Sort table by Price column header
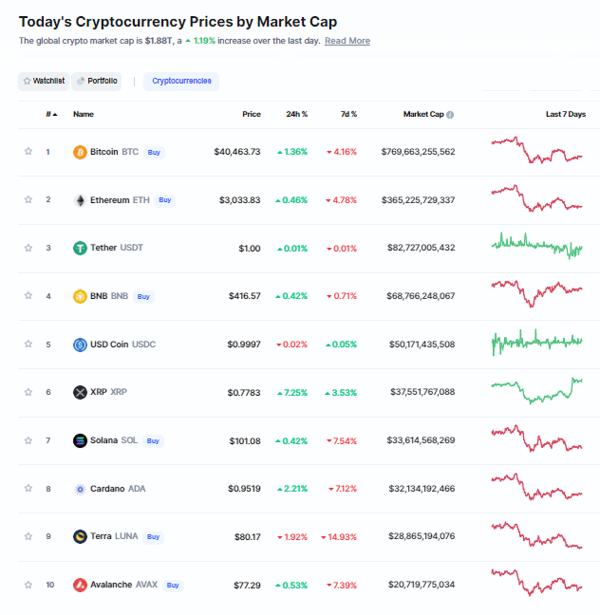 point(251,114)
